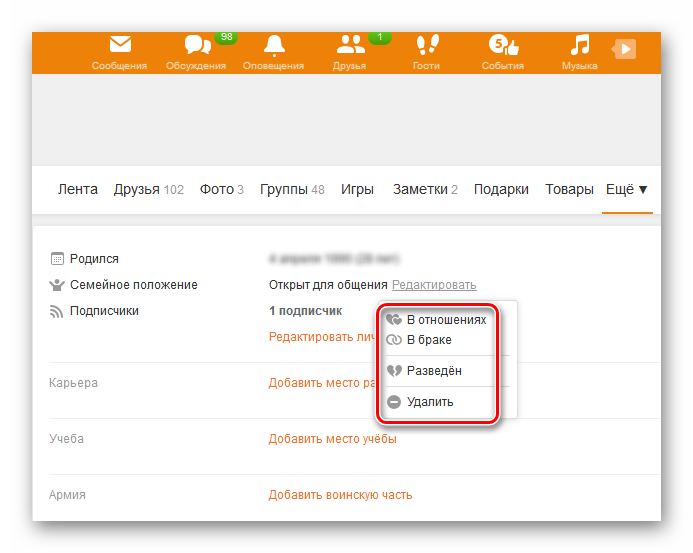Click the Учёба section label
This screenshot has width=693, height=553.
pos(66,439)
